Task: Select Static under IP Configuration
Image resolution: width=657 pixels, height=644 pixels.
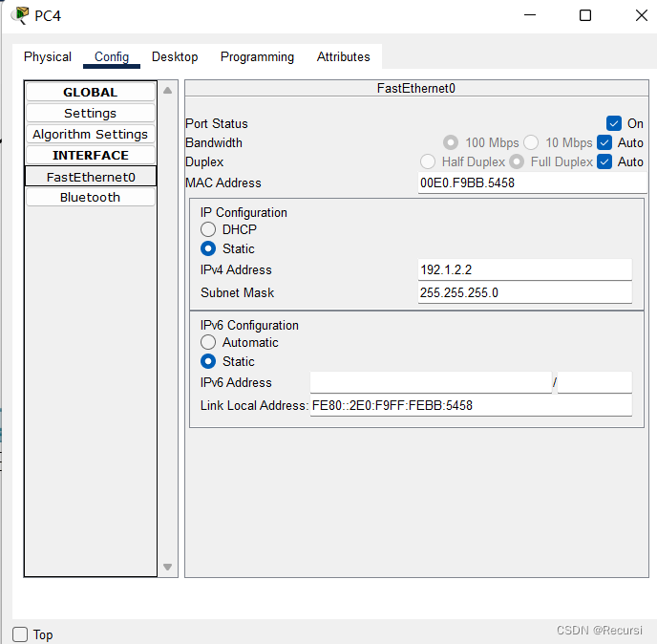Action: [208, 248]
